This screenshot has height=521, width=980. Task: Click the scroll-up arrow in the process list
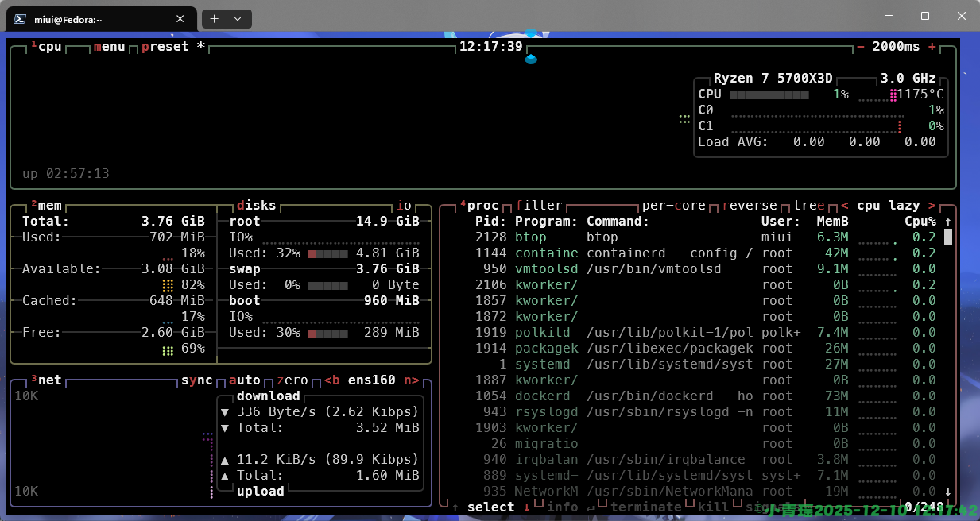click(x=947, y=222)
